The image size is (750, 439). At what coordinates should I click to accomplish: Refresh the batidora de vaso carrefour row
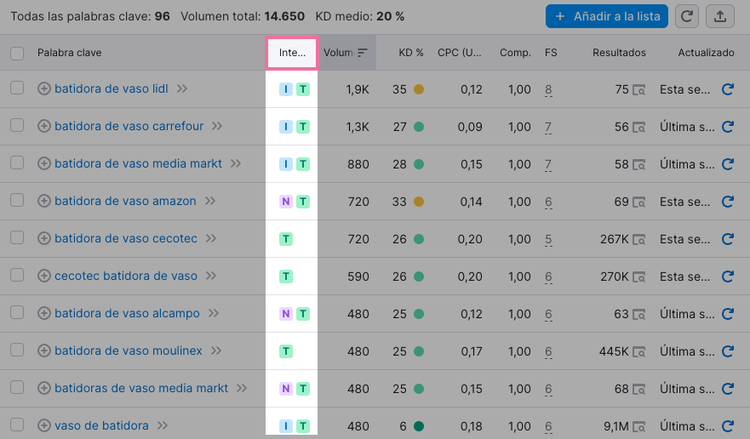point(728,127)
